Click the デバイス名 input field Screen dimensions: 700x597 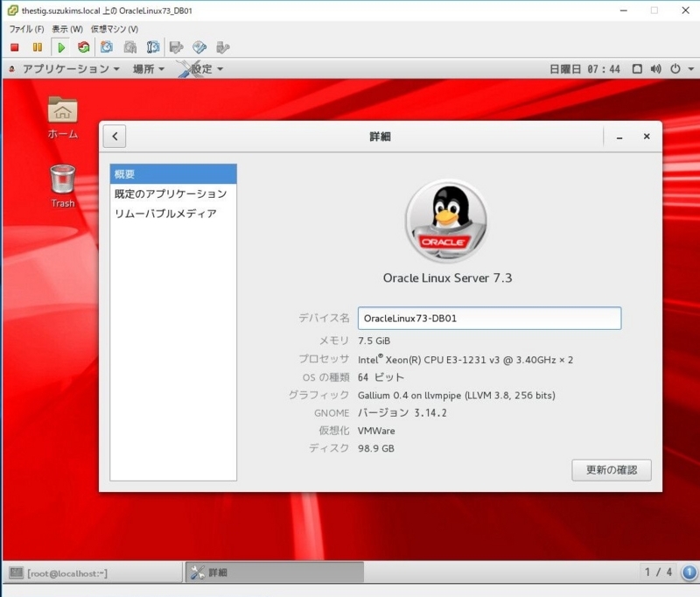pyautogui.click(x=489, y=319)
